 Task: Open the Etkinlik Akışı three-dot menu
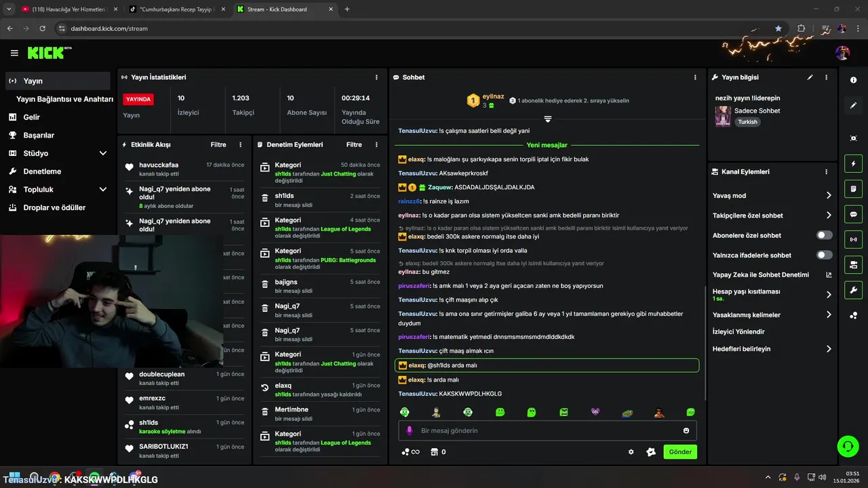click(x=240, y=144)
